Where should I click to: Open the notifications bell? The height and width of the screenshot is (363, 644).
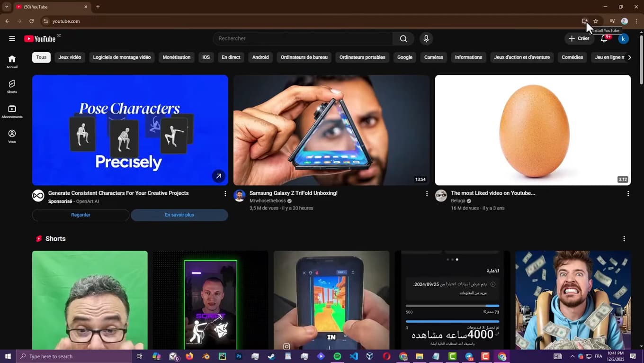[x=604, y=39]
